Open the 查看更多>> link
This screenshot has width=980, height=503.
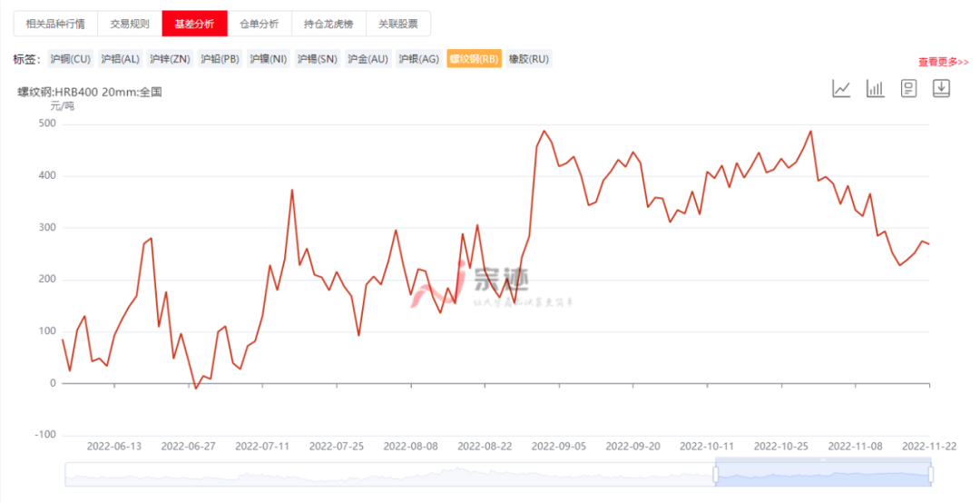point(943,62)
